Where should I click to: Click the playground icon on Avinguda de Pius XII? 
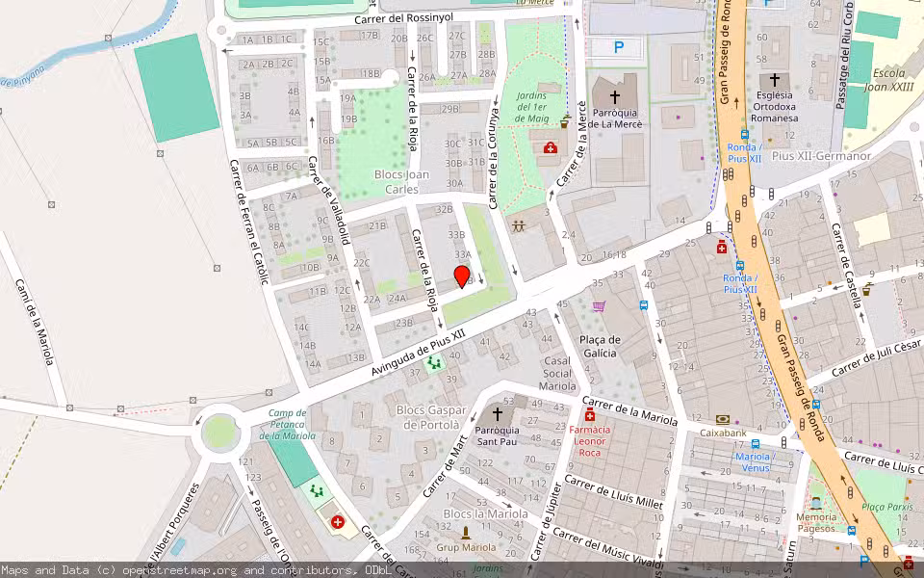tap(434, 362)
